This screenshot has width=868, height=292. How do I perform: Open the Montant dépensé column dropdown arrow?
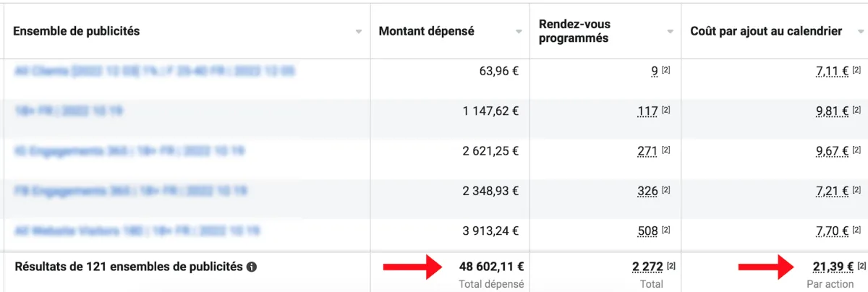tap(518, 32)
